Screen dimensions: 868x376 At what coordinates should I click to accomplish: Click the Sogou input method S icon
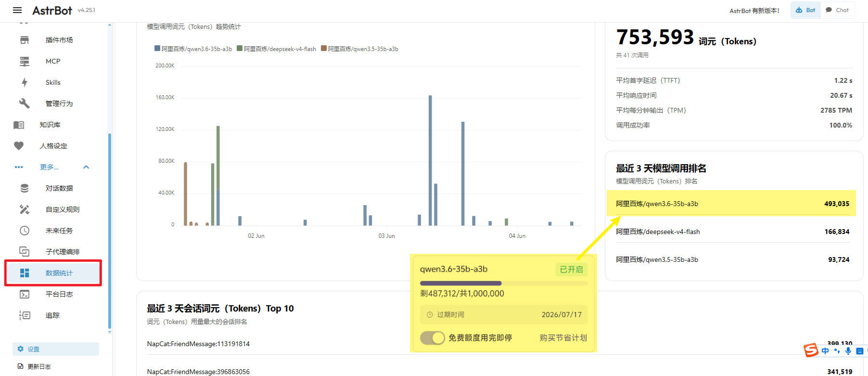811,350
